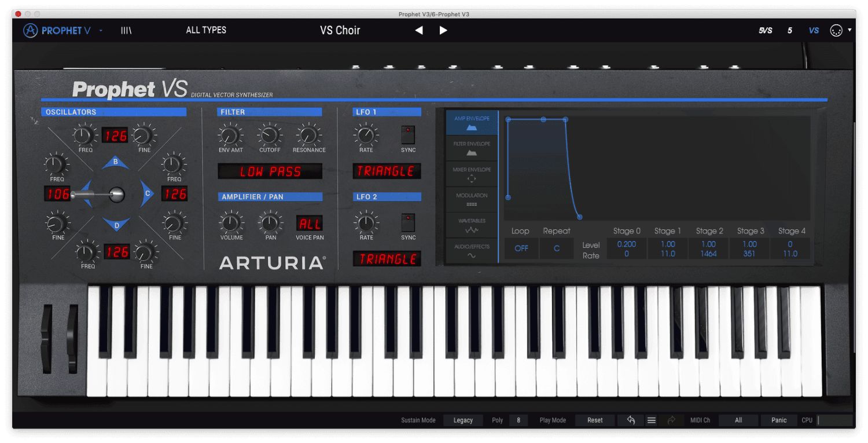Click the Stage 2 rate value 1464
868x443 pixels.
708,254
